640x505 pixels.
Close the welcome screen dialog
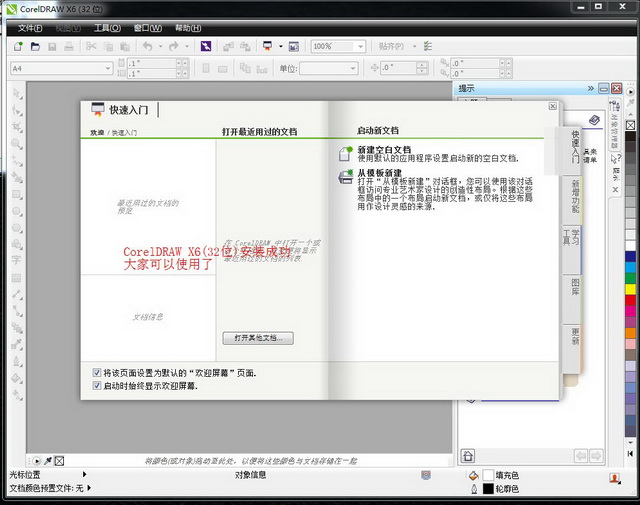click(x=552, y=105)
